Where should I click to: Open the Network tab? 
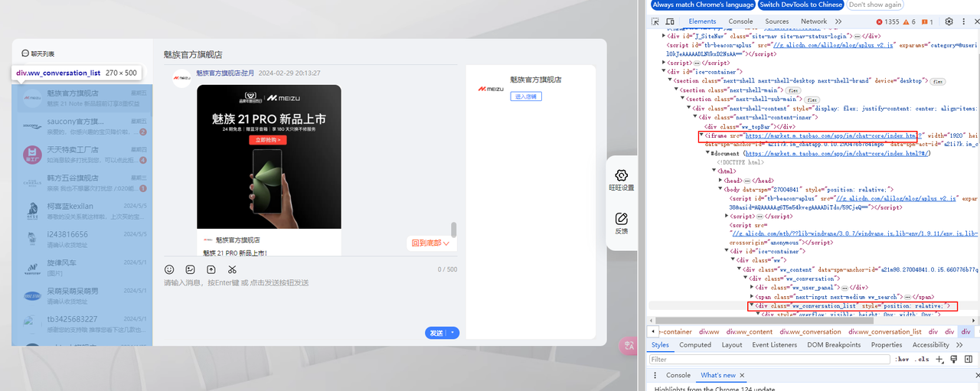pyautogui.click(x=814, y=21)
